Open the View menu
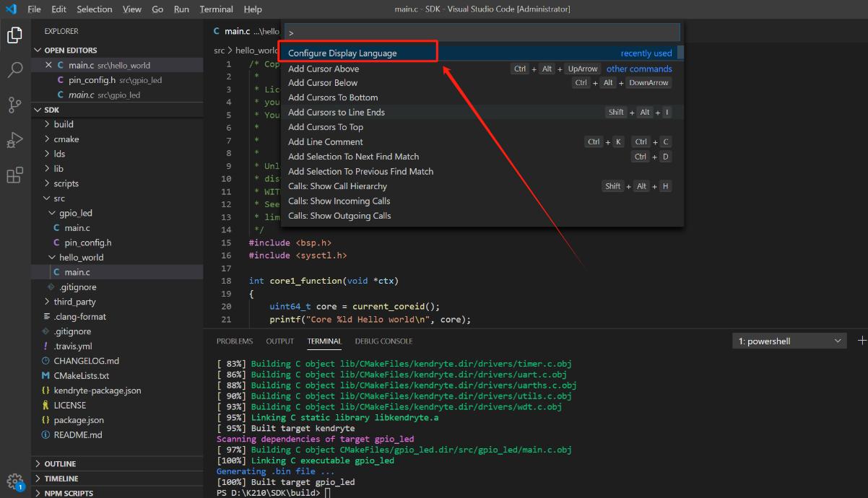868x498 pixels. pyautogui.click(x=132, y=9)
